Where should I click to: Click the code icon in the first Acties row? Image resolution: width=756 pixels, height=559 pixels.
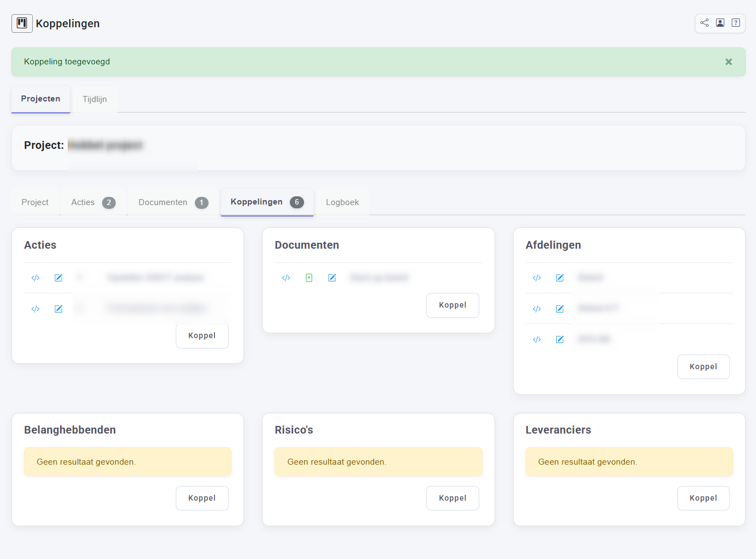35,278
